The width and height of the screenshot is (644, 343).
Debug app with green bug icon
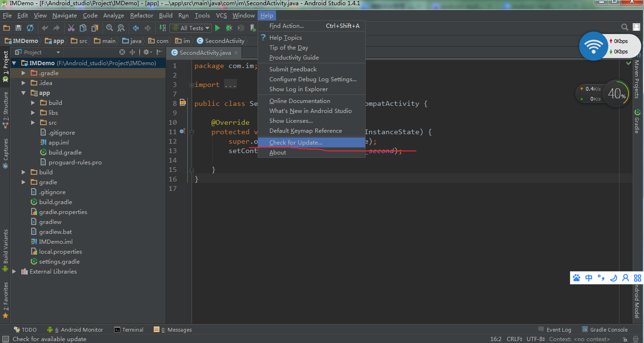coord(229,28)
